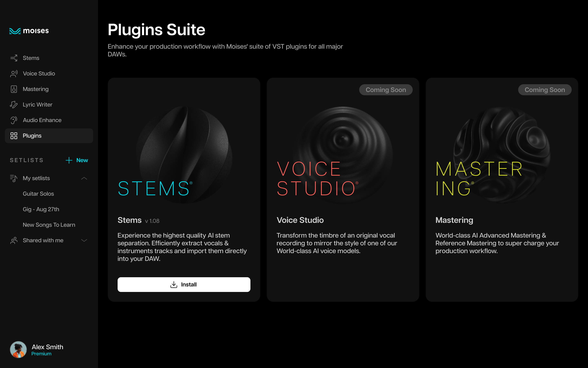
Task: Open Voice Studio in the sidebar
Action: pos(49,74)
